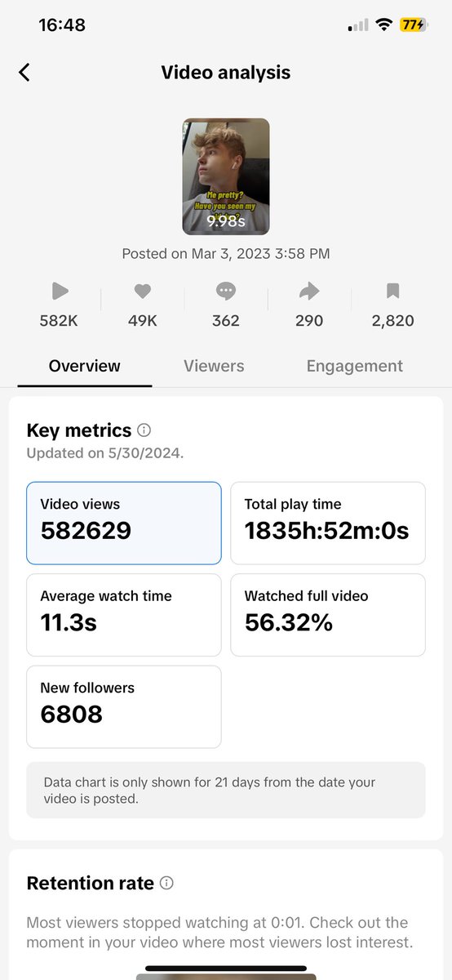Switch to the Engagement tab
Image resolution: width=452 pixels, height=980 pixels.
(355, 366)
